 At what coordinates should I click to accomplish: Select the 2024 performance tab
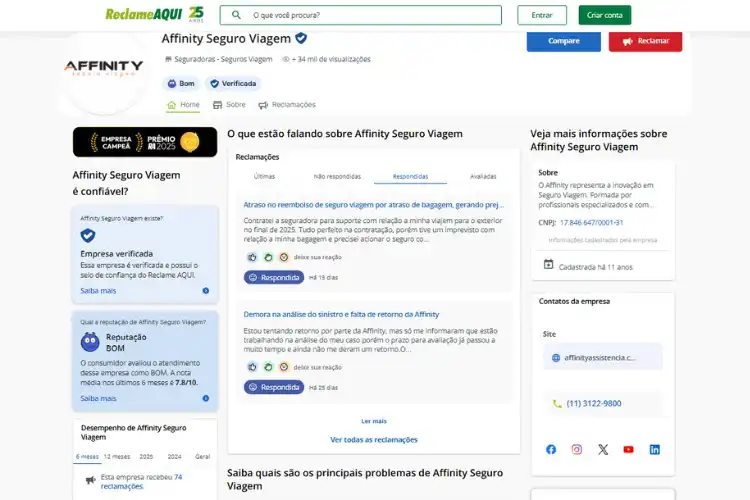(175, 456)
